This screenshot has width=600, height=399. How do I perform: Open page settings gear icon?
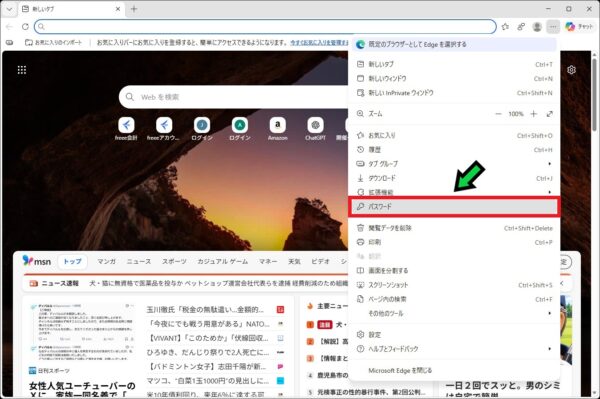pos(571,70)
